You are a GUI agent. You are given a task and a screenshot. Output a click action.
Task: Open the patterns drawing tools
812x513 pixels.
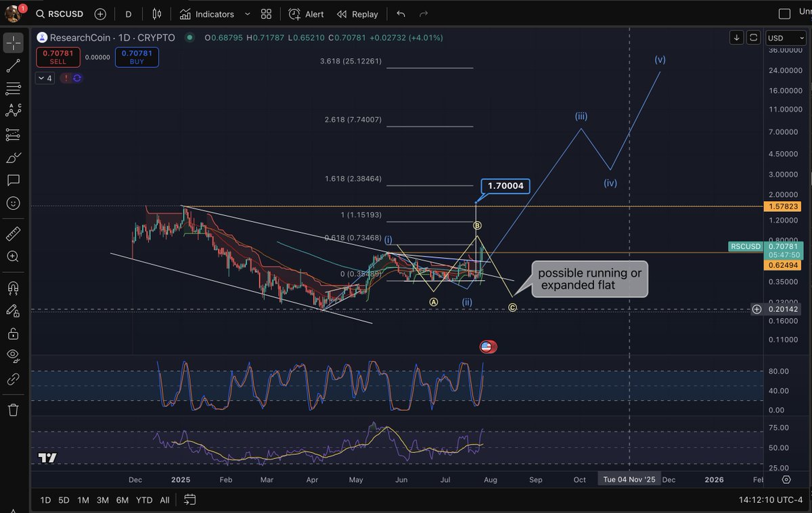click(x=14, y=112)
